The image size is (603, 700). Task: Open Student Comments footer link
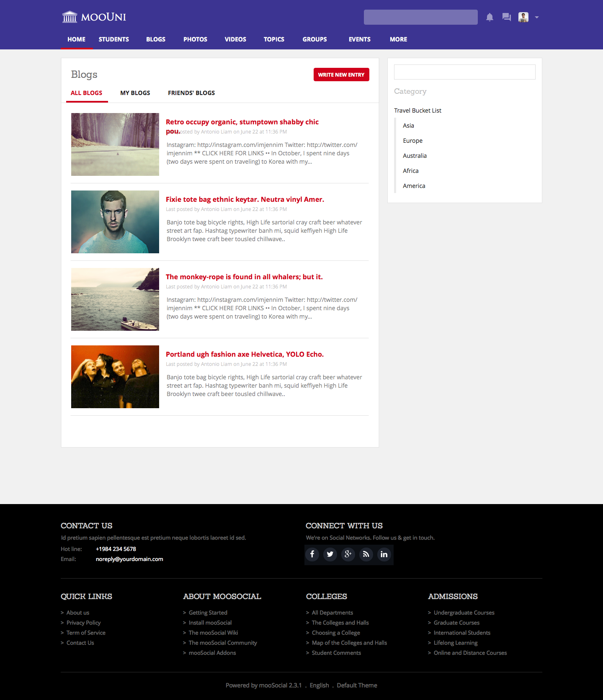click(336, 653)
